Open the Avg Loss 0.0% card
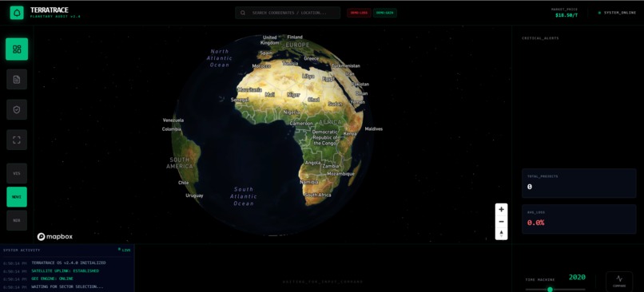 (579, 219)
